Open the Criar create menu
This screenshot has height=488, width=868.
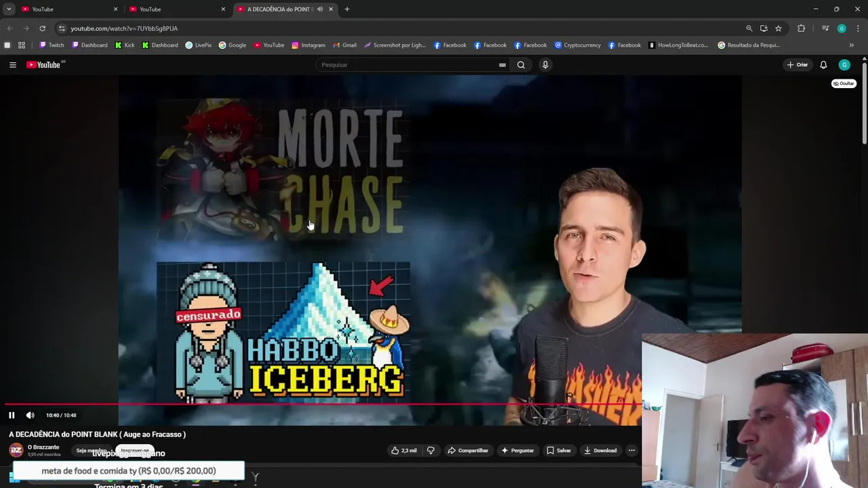pos(797,65)
